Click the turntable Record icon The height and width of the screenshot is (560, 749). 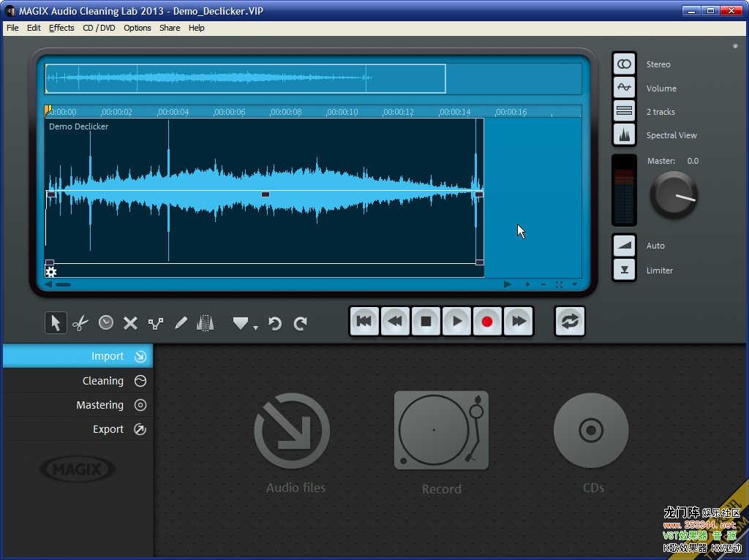[x=441, y=430]
